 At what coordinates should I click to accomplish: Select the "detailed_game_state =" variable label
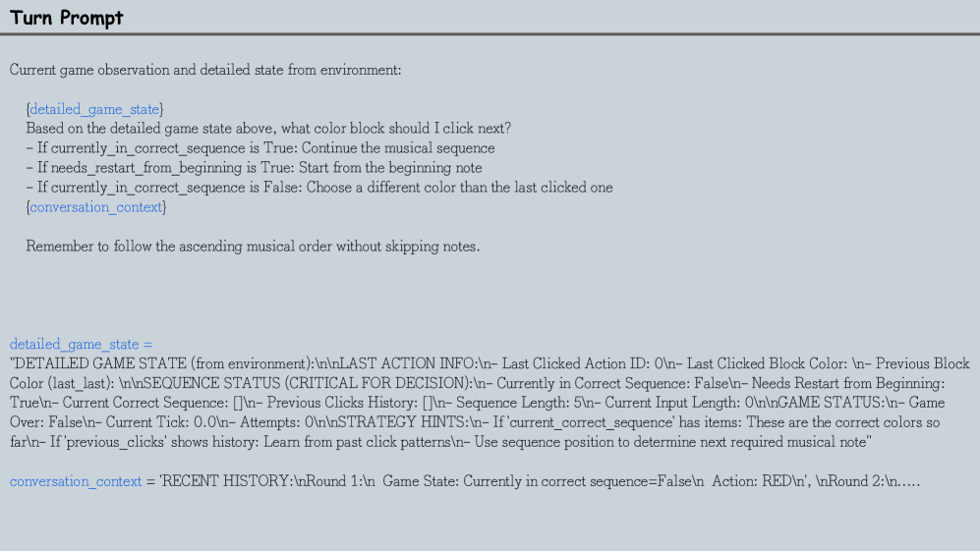[82, 344]
